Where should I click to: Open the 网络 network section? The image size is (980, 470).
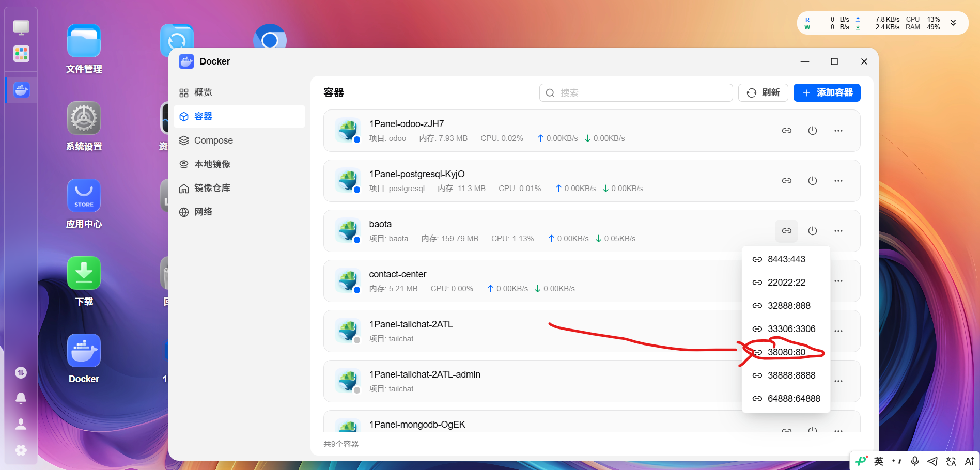click(240, 212)
